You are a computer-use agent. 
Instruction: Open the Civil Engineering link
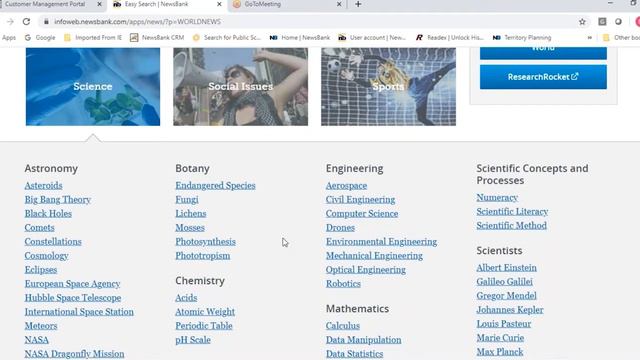pos(360,200)
